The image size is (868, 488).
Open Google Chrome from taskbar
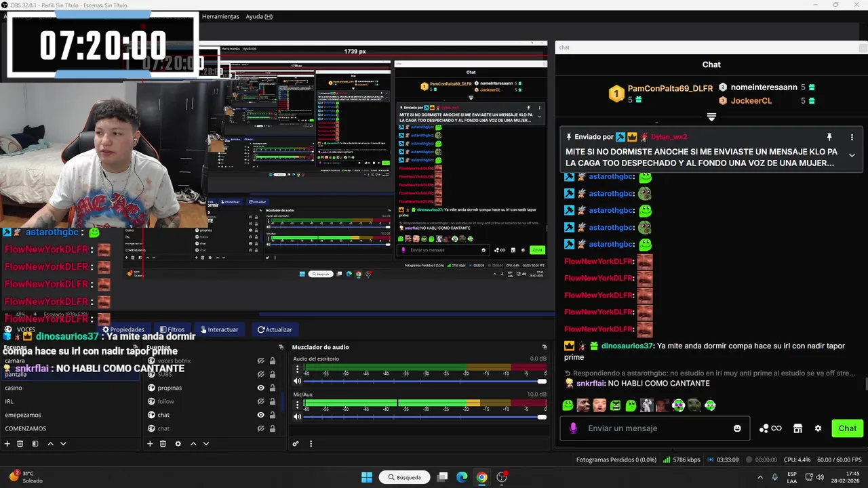click(x=481, y=477)
